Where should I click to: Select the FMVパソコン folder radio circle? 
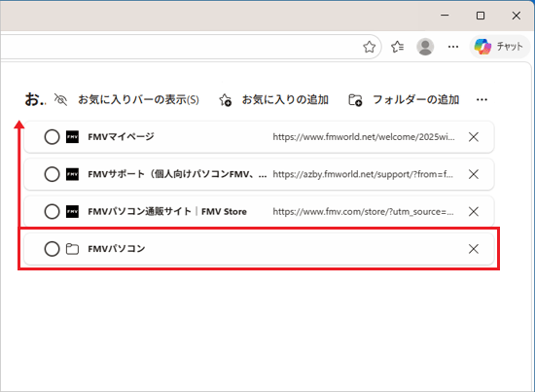[x=52, y=249]
